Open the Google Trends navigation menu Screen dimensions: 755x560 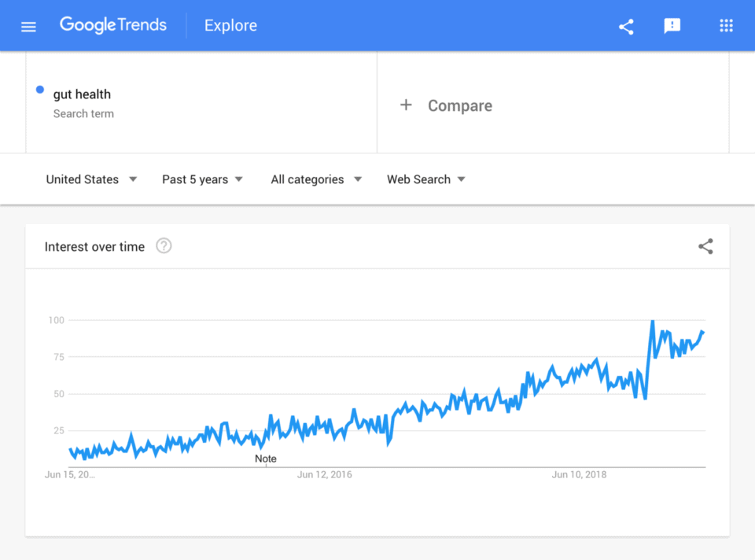pyautogui.click(x=28, y=25)
